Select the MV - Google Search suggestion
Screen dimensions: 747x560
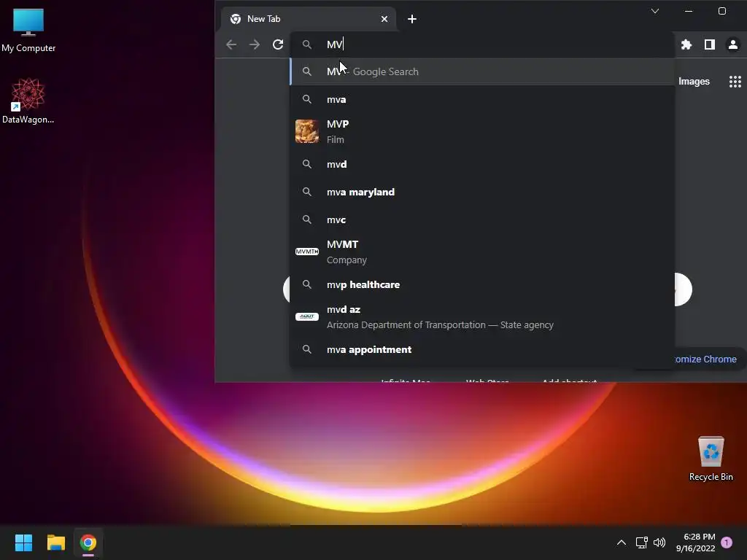coord(482,71)
